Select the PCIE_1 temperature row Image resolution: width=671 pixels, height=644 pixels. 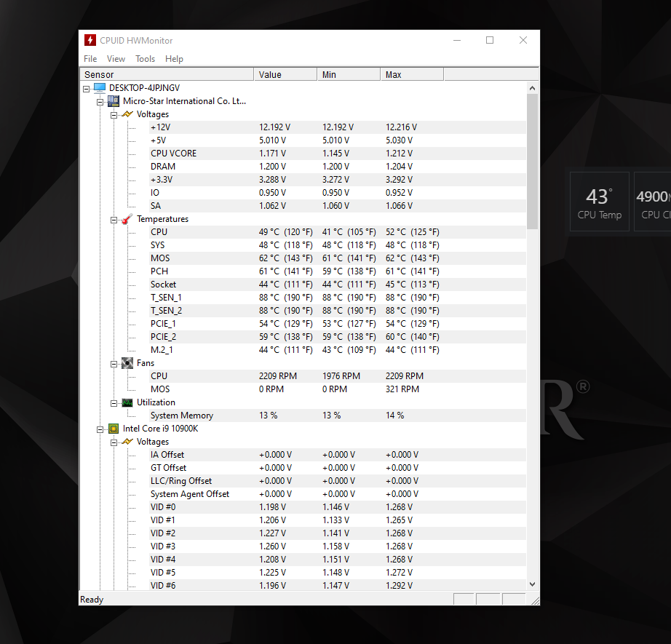[x=337, y=324]
